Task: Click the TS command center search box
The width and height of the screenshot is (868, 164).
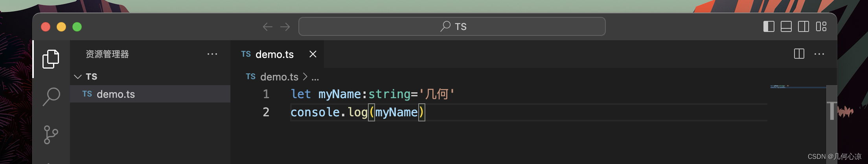Action: click(x=452, y=26)
